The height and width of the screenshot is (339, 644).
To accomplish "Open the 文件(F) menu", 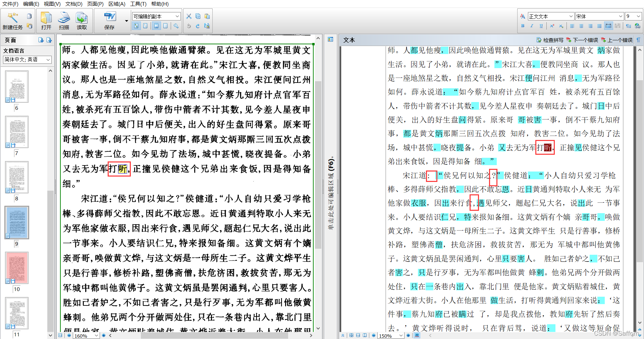I will coord(10,4).
